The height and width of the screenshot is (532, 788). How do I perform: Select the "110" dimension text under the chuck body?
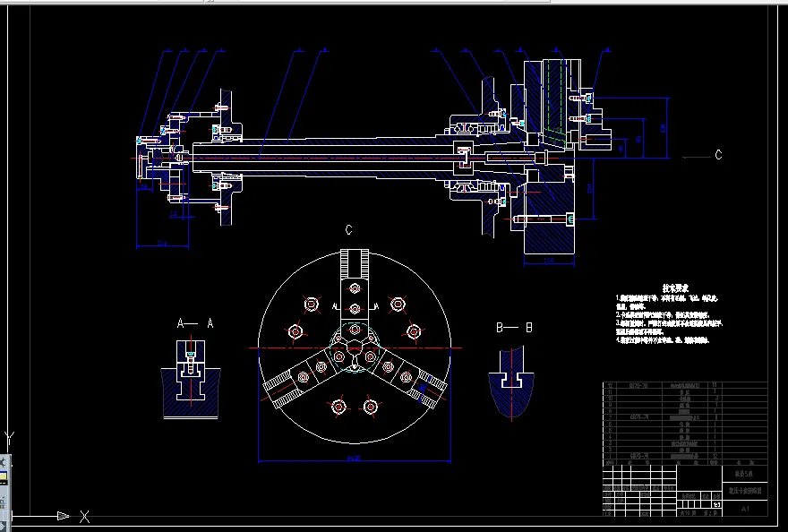pos(549,261)
